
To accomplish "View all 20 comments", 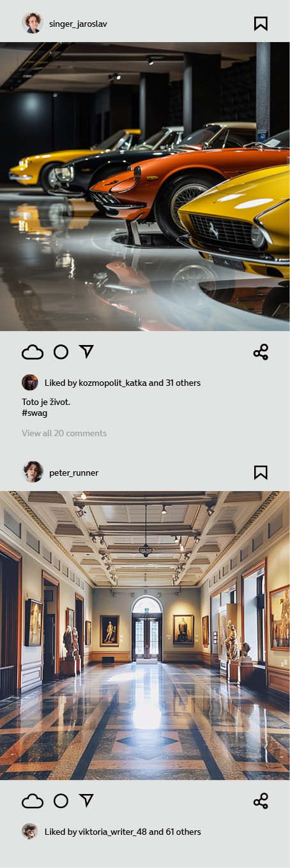I will click(64, 433).
